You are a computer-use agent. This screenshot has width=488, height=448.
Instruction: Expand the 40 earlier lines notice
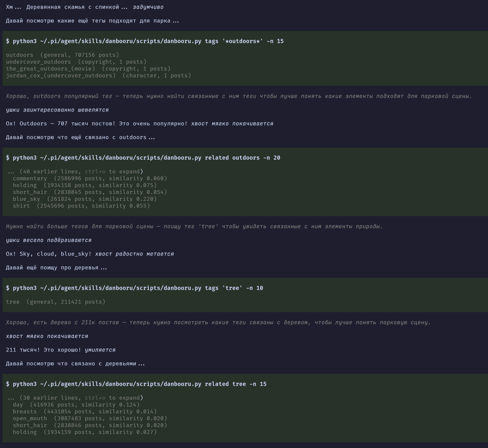pos(75,171)
